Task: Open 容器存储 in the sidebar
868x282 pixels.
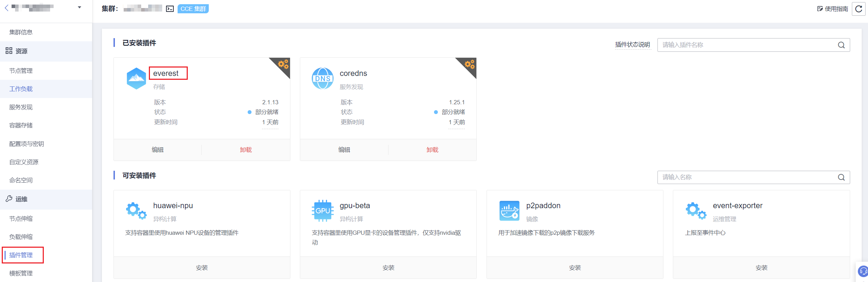Action: tap(21, 125)
